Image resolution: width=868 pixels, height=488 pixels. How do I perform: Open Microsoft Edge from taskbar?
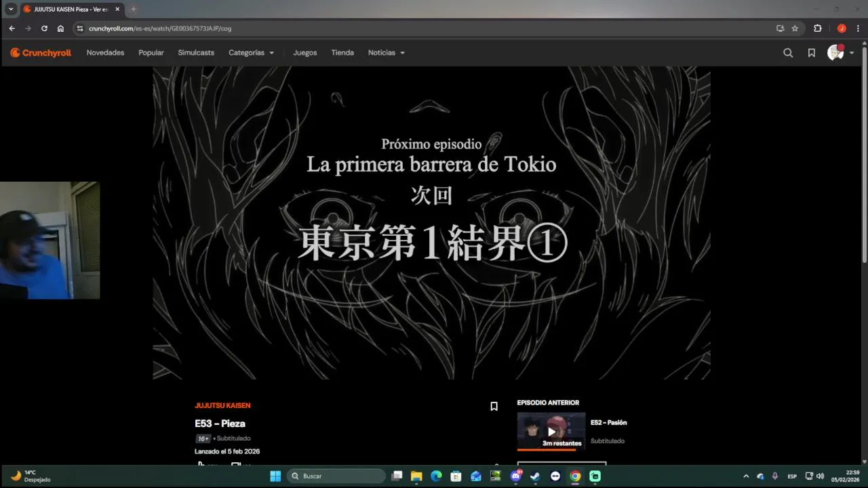pyautogui.click(x=436, y=476)
